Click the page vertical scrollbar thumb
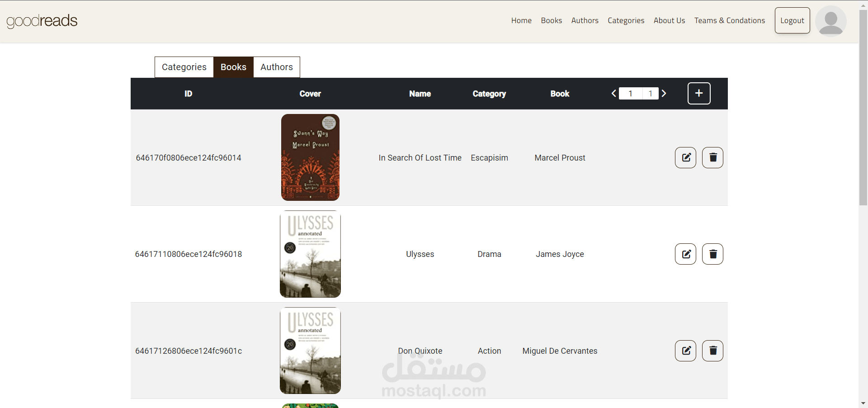The height and width of the screenshot is (408, 868). (x=863, y=107)
